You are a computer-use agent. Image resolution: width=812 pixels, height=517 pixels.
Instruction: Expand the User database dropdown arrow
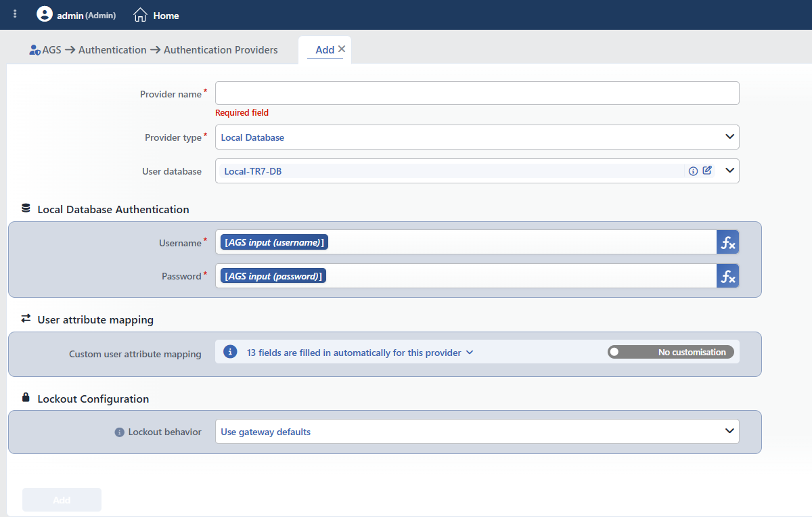point(729,171)
